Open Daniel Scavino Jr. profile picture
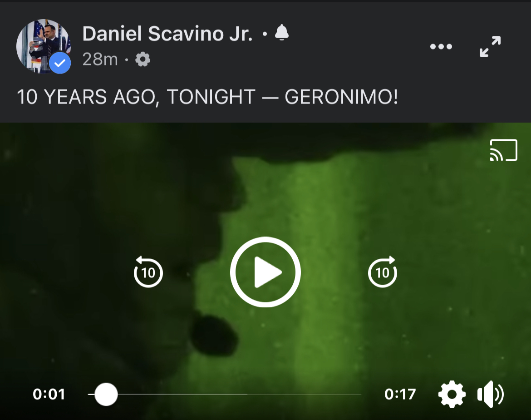 point(44,46)
